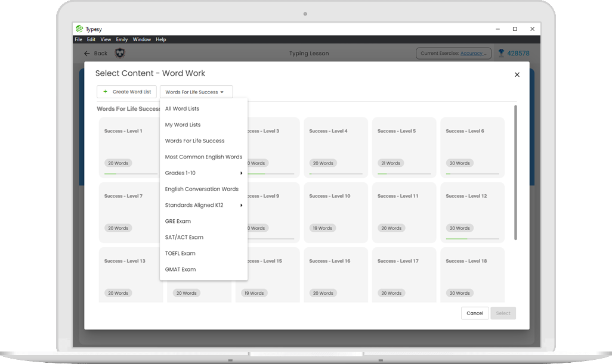The image size is (612, 364).
Task: Close the Select Content dialog with X
Action: (x=517, y=74)
